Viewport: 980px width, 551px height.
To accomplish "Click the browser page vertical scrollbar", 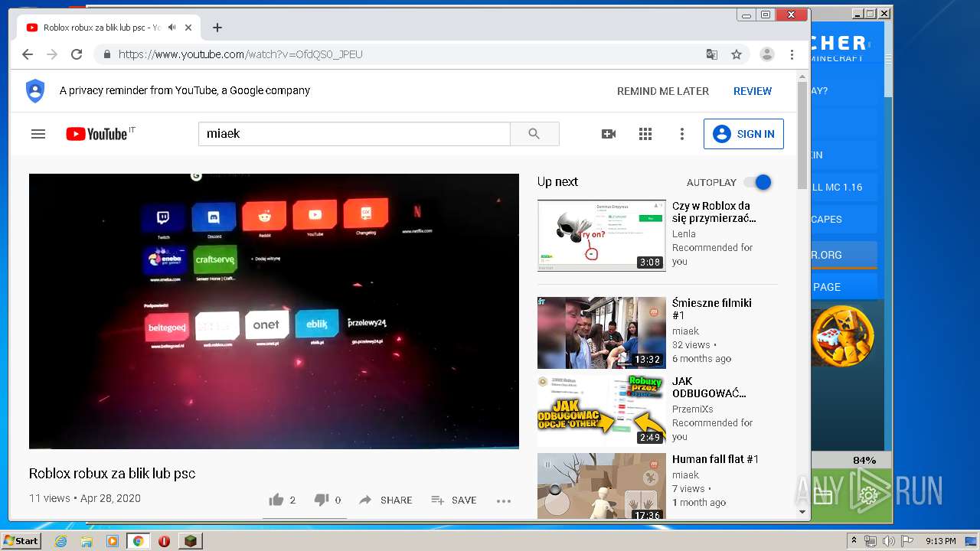I will 802,134.
